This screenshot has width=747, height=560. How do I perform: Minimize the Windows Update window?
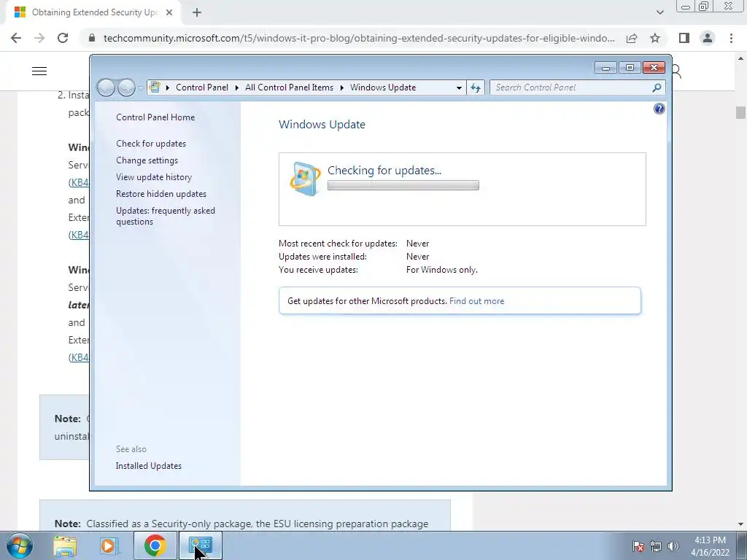605,68
